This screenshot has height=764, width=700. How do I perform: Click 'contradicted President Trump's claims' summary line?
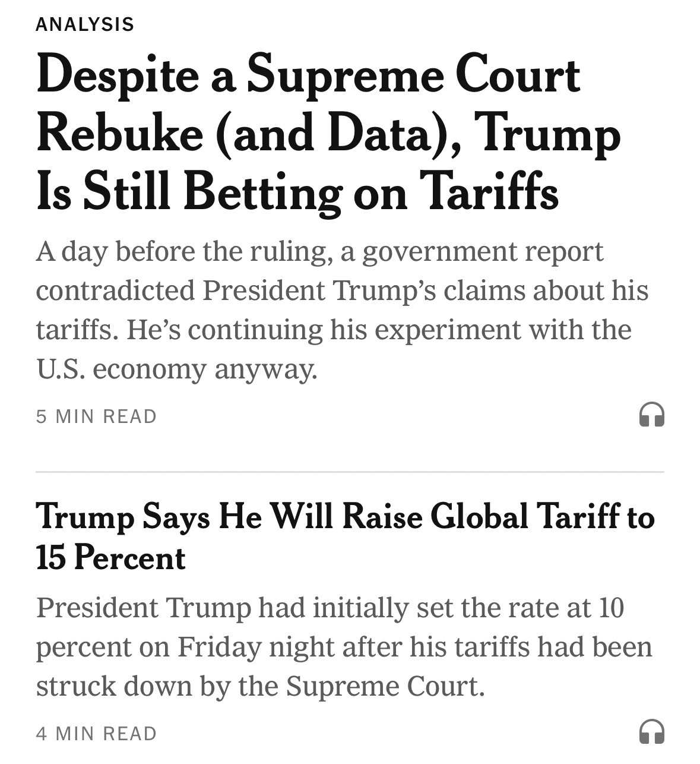point(342,291)
